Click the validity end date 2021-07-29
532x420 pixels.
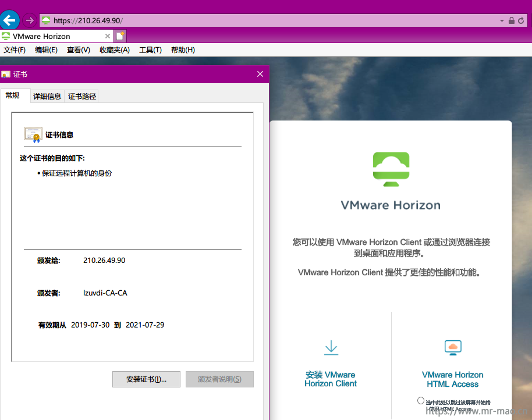click(145, 325)
